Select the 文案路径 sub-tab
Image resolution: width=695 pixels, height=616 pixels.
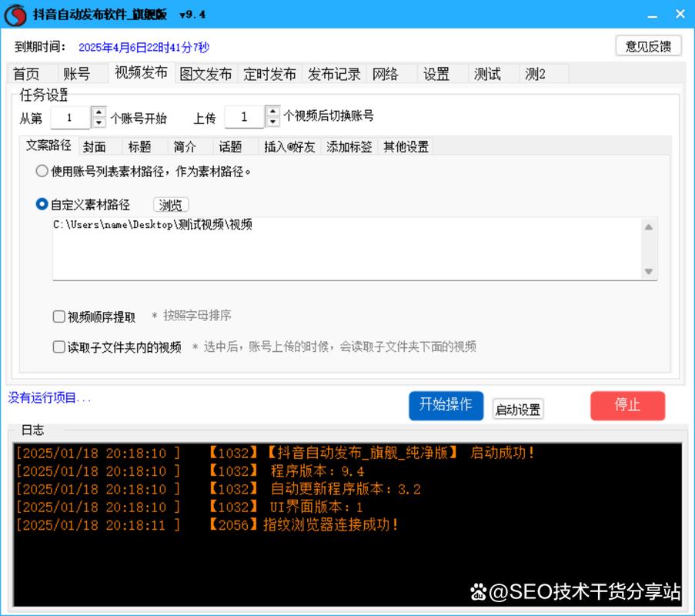pyautogui.click(x=48, y=145)
